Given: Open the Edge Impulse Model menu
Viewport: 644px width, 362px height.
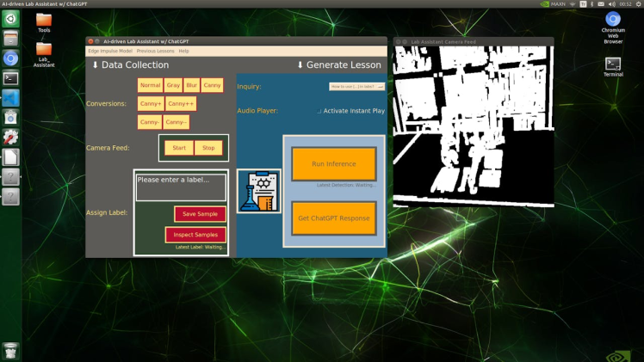Looking at the screenshot, I should [x=110, y=51].
